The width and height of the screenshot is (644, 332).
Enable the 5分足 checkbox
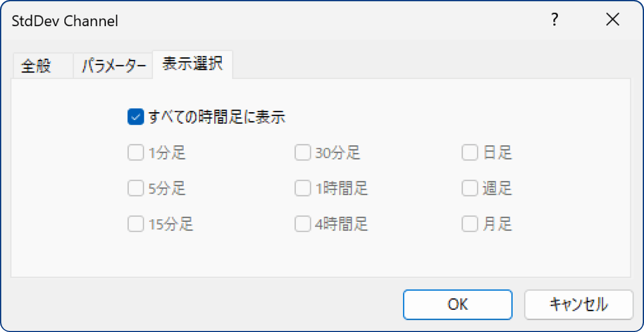136,189
